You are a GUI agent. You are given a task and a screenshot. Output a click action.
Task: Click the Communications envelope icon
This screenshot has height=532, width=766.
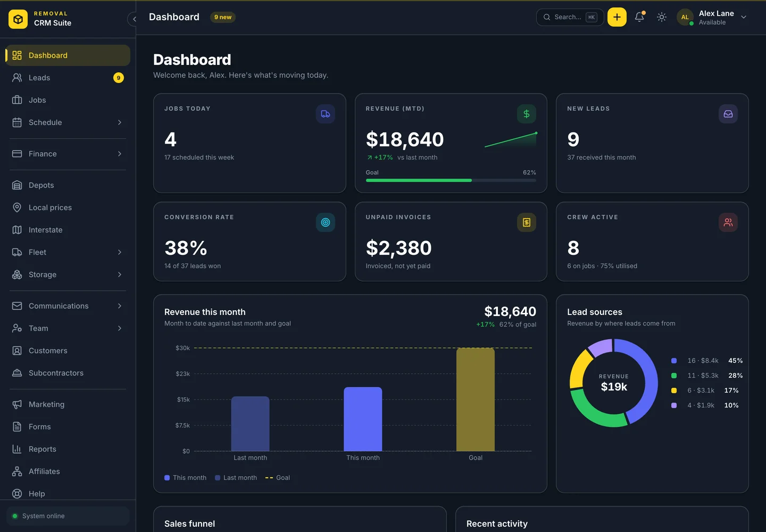click(x=17, y=306)
